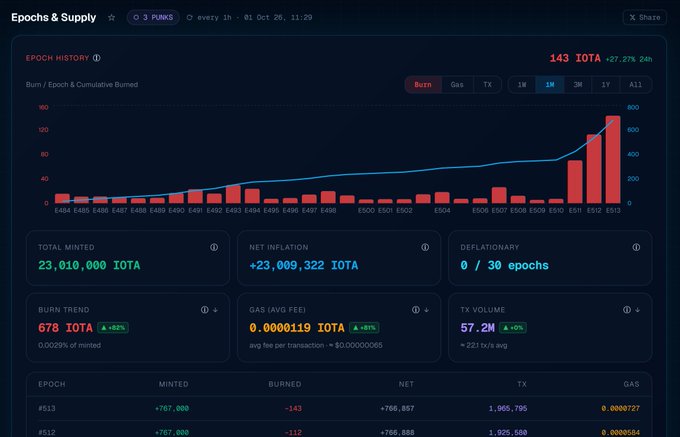
Task: Show info for TX Volume card
Action: (627, 310)
